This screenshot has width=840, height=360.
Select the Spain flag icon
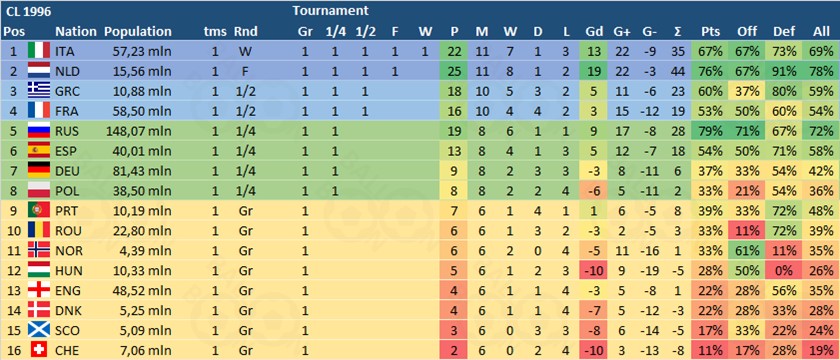tap(39, 150)
